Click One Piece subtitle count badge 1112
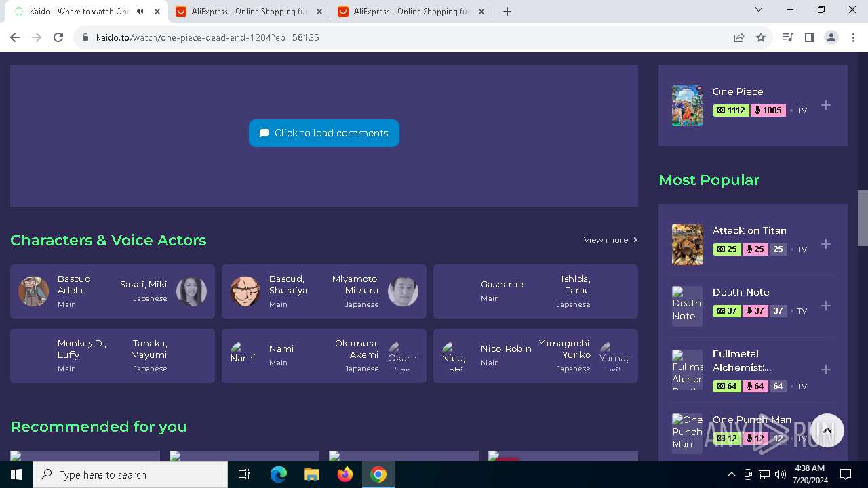 coord(730,110)
